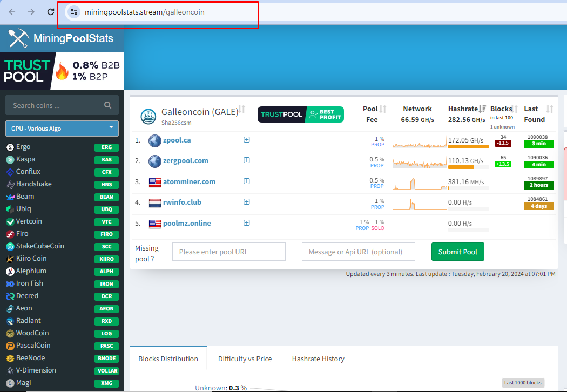Image resolution: width=567 pixels, height=392 pixels.
Task: Click the Ergo coin icon
Action: [10, 147]
